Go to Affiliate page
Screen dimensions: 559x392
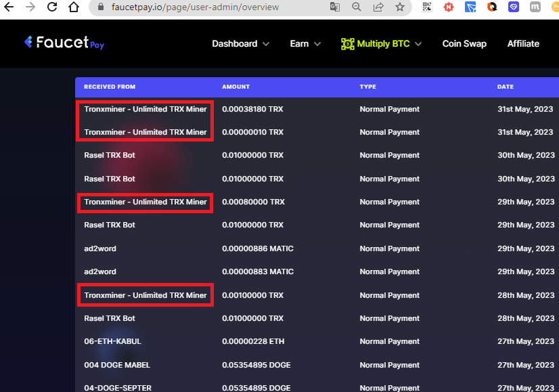pos(523,43)
